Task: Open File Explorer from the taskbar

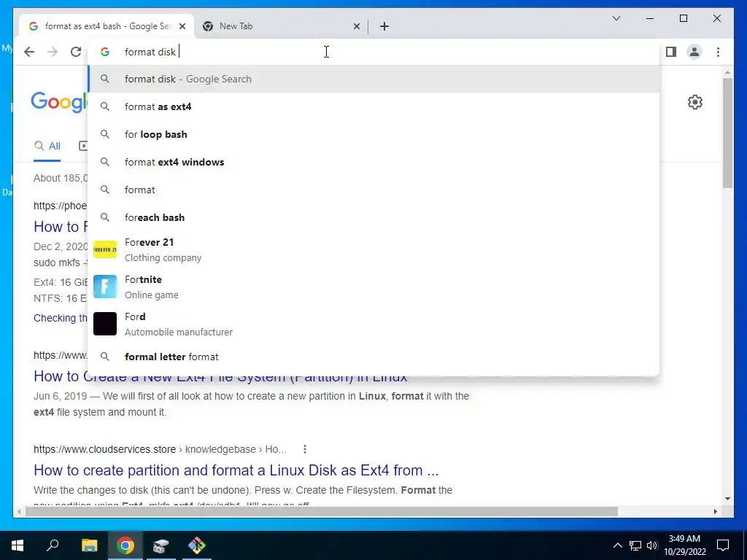Action: (x=89, y=545)
